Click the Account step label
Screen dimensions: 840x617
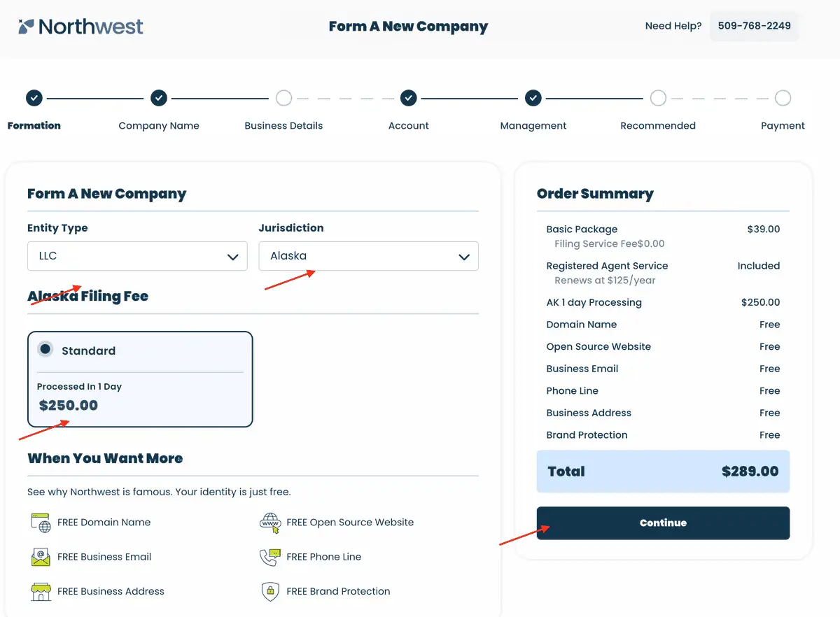(x=409, y=126)
